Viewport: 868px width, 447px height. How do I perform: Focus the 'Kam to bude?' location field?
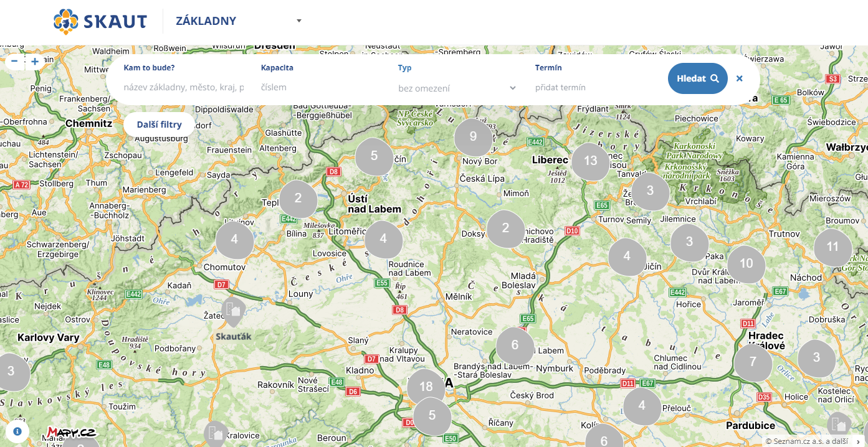pyautogui.click(x=184, y=87)
